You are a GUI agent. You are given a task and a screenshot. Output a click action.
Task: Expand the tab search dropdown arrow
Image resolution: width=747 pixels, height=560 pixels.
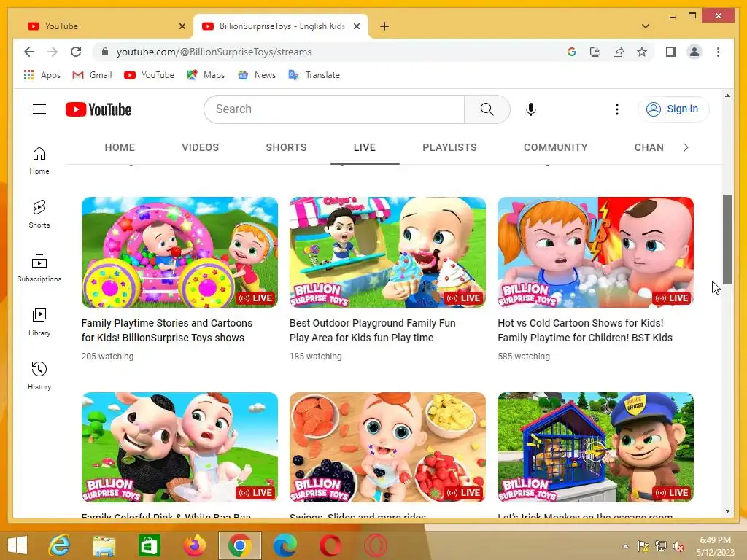(646, 26)
